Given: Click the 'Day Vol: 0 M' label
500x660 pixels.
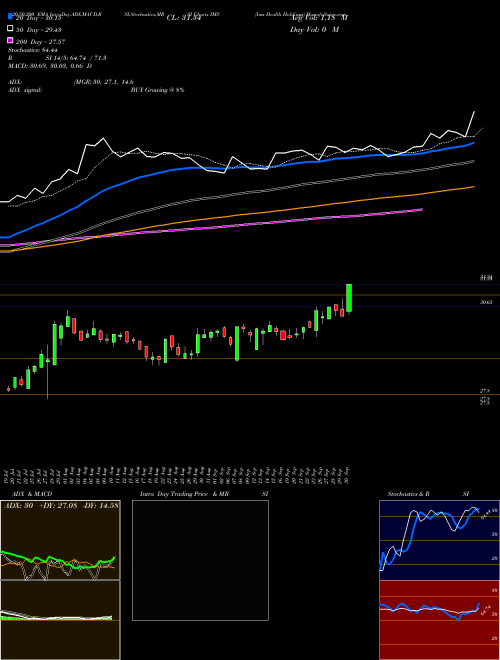Looking at the screenshot, I should pyautogui.click(x=314, y=29).
